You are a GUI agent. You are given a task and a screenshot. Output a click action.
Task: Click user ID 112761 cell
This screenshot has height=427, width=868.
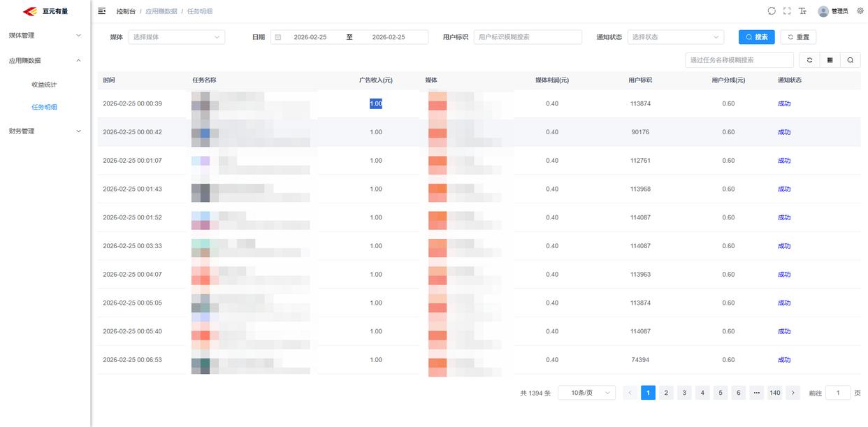[x=640, y=161]
